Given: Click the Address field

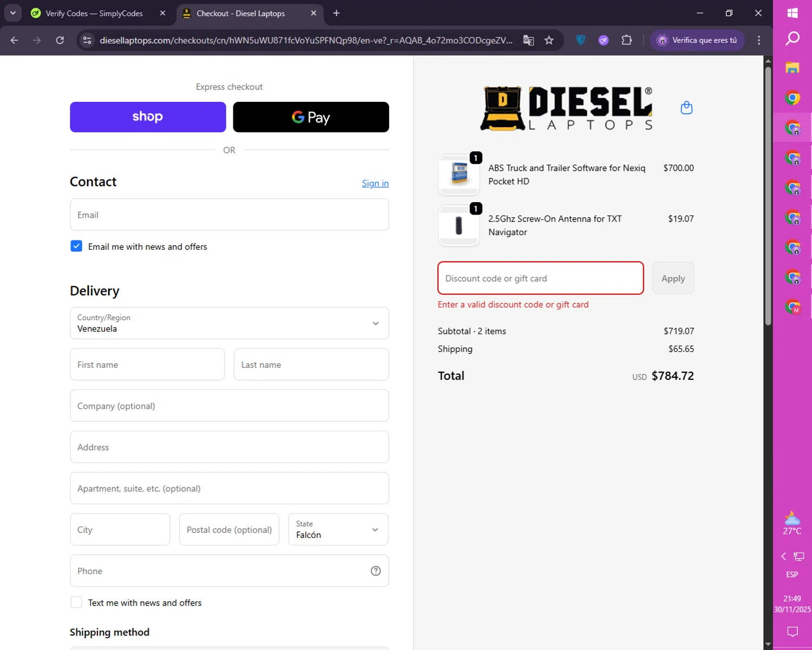Looking at the screenshot, I should point(230,447).
